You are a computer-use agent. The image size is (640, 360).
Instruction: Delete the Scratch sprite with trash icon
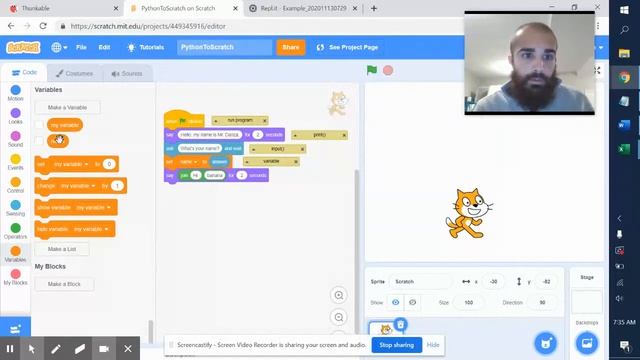coord(401,324)
